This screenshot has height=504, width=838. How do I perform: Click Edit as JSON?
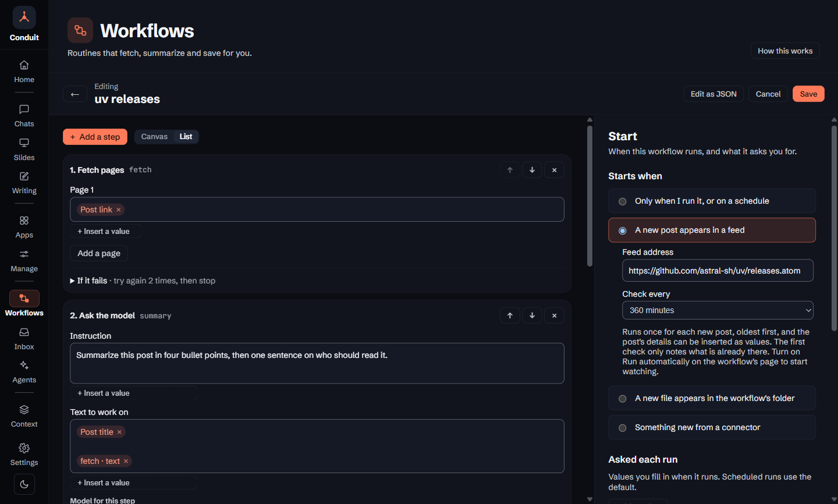click(713, 94)
